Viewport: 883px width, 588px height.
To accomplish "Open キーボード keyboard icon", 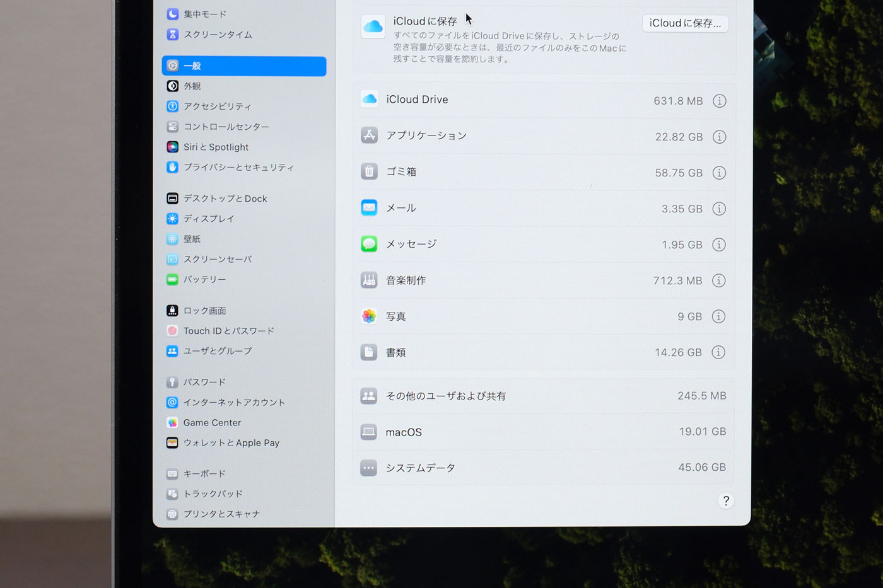I will coord(172,473).
